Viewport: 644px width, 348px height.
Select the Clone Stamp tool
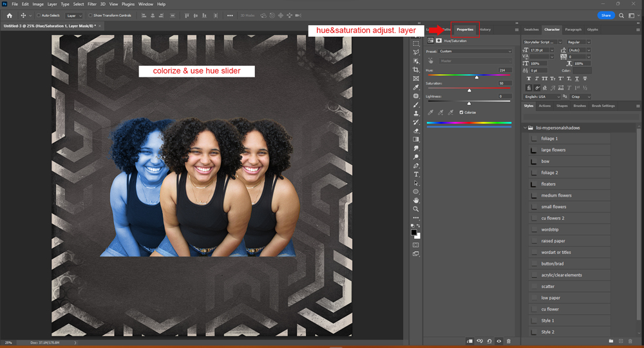pos(415,113)
